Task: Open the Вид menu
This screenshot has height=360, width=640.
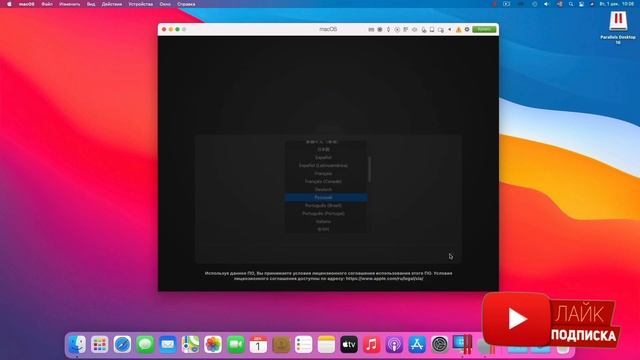Action: click(91, 4)
